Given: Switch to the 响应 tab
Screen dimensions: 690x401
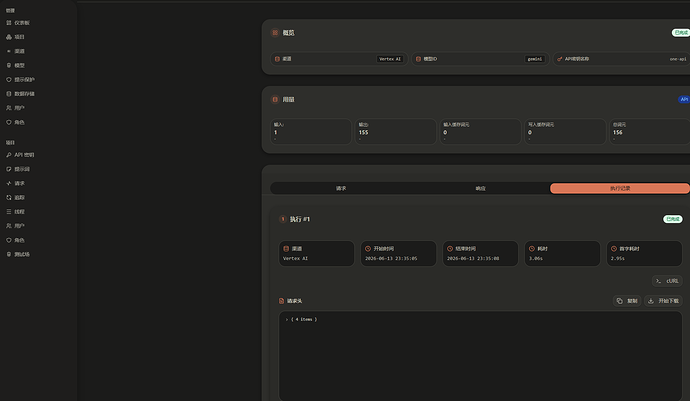Looking at the screenshot, I should 481,188.
